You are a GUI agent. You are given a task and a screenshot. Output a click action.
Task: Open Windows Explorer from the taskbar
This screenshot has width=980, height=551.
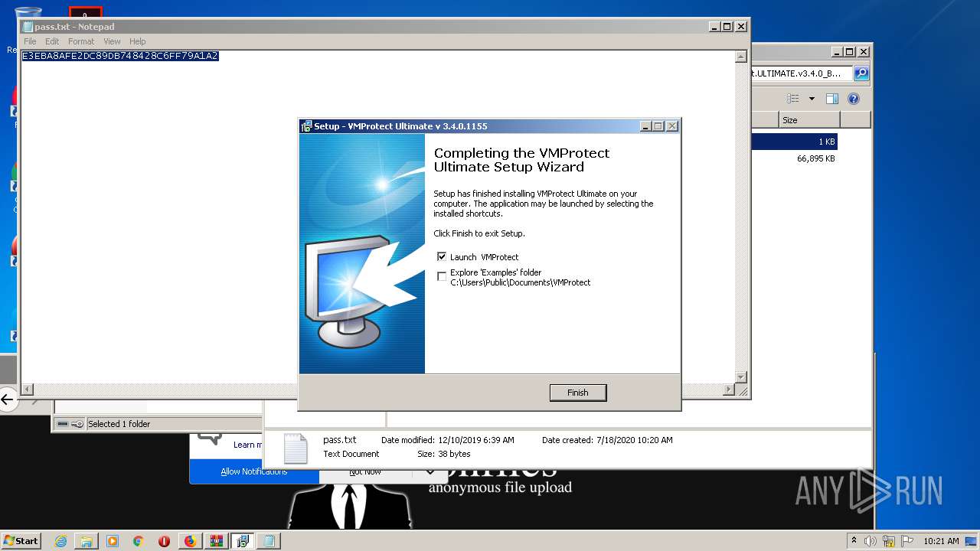coord(87,541)
